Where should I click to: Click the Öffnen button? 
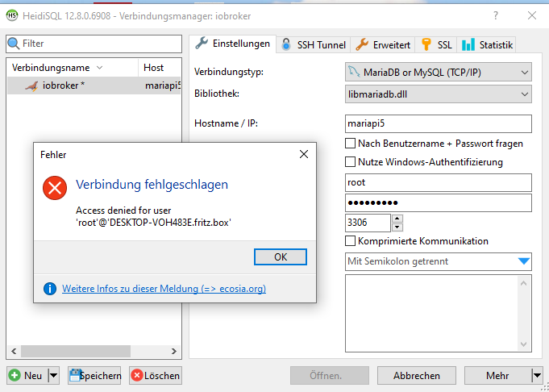coord(330,376)
